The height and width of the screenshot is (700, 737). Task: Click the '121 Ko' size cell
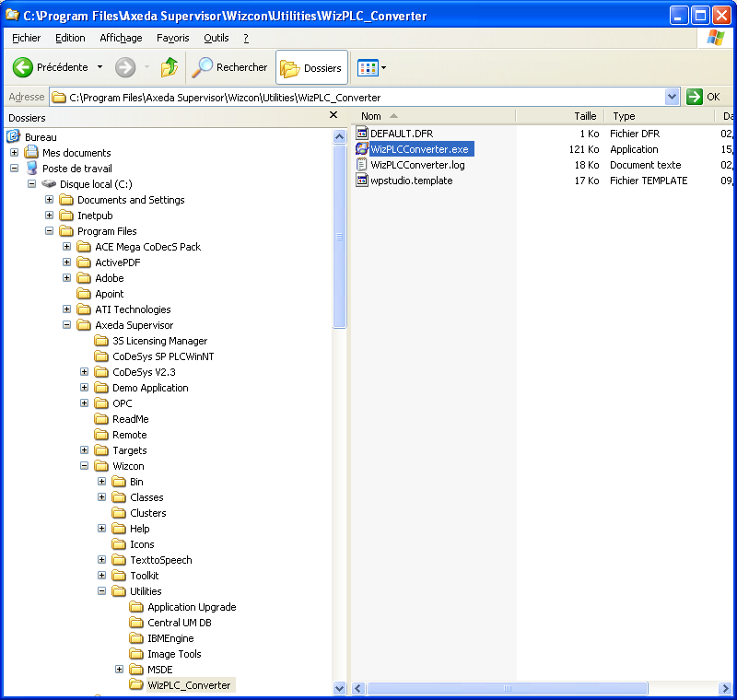(x=584, y=149)
